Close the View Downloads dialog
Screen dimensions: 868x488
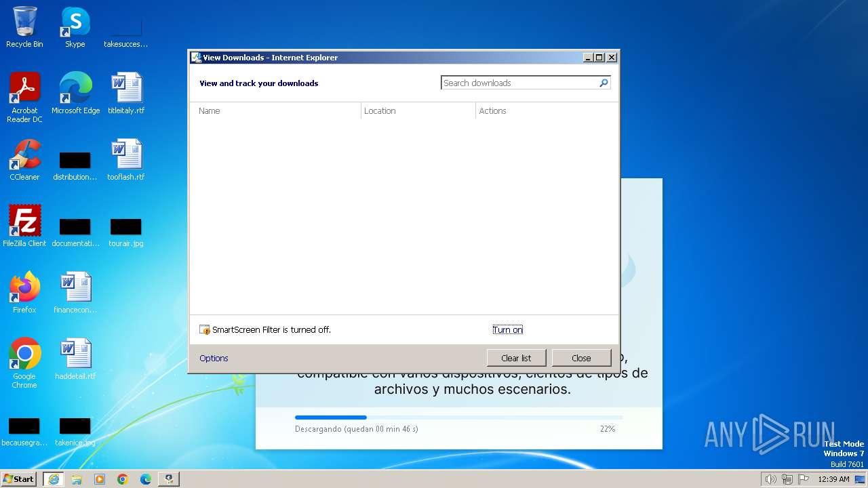tap(581, 358)
